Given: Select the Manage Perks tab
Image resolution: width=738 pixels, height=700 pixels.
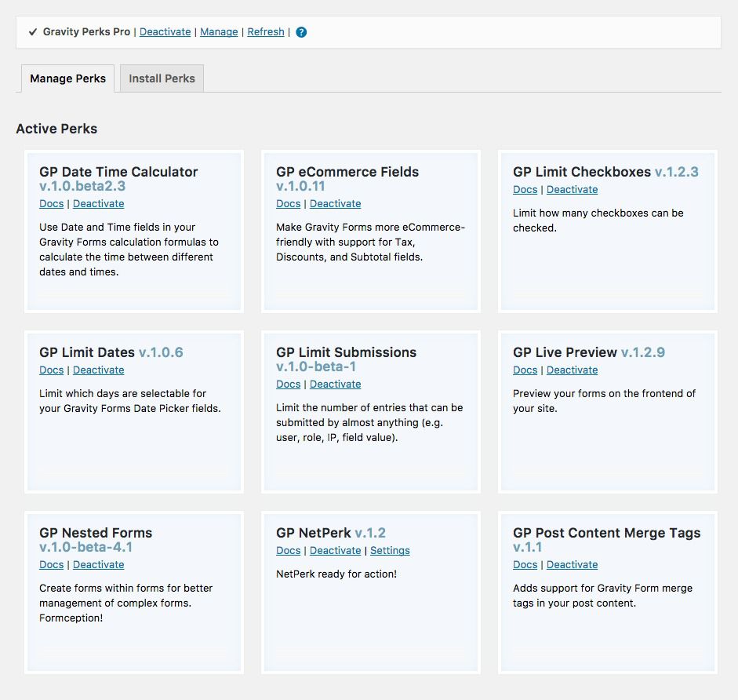Looking at the screenshot, I should coord(67,78).
